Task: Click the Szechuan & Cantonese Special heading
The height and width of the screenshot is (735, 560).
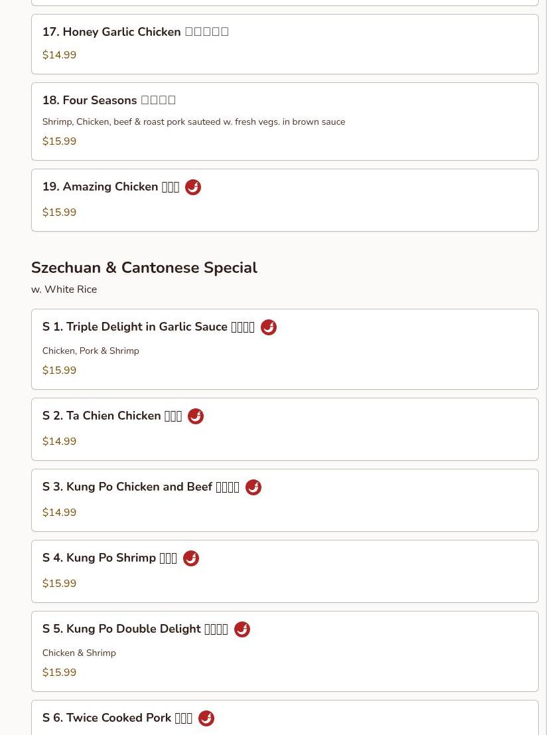Action: [145, 268]
